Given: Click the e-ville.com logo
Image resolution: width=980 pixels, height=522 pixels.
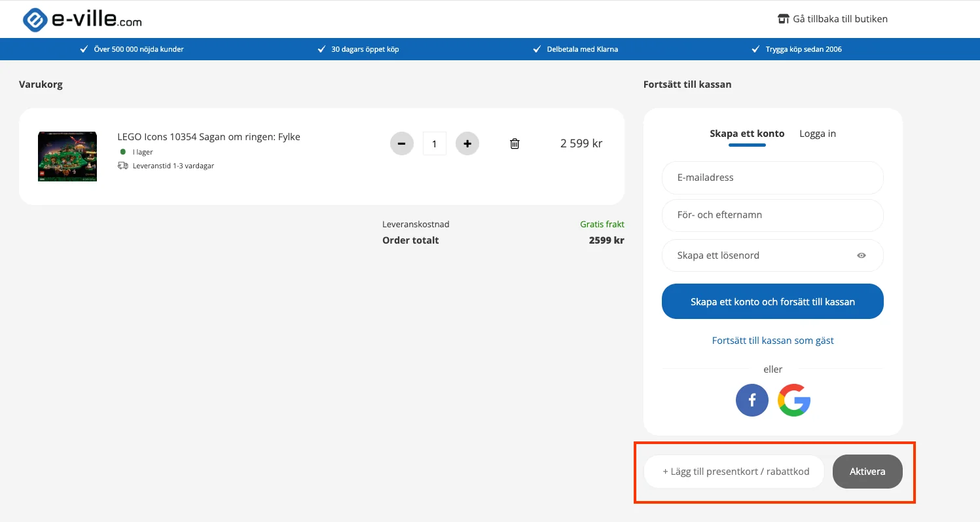Looking at the screenshot, I should click(82, 20).
